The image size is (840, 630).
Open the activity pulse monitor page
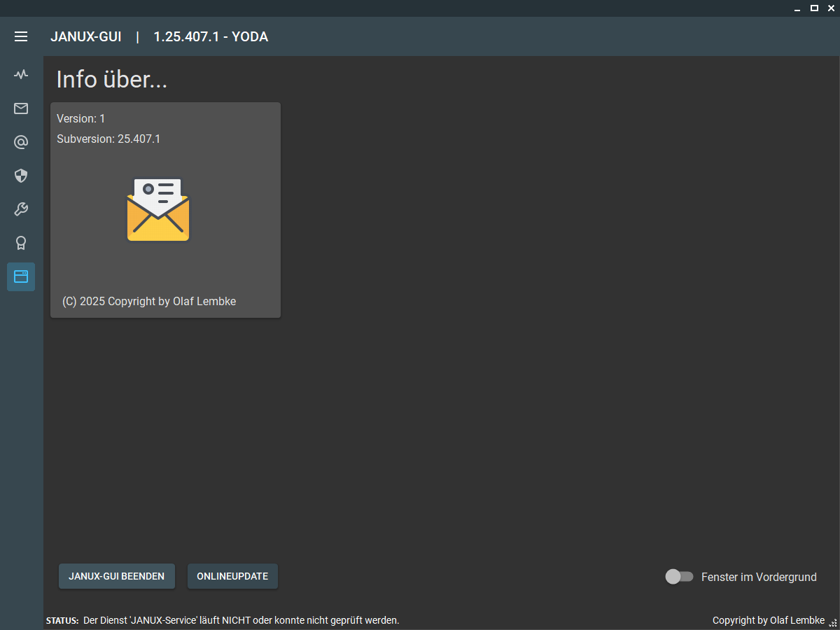(x=21, y=74)
